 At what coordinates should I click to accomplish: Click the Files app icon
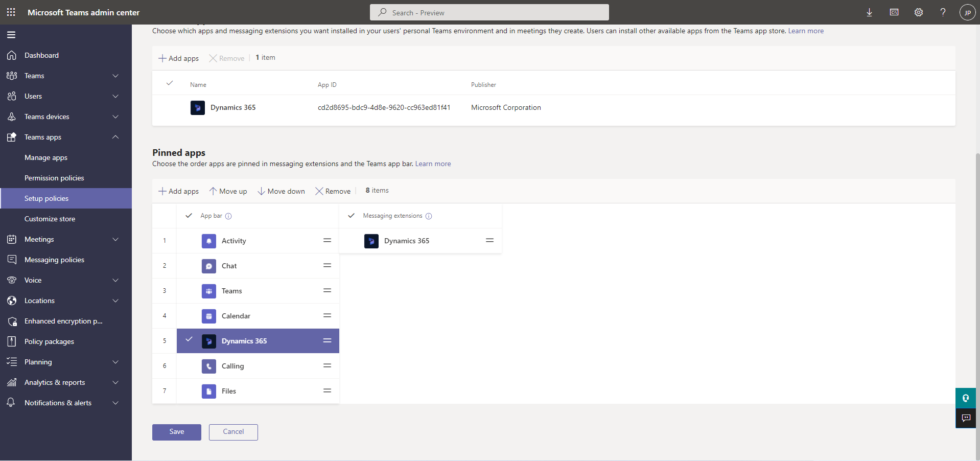(x=209, y=391)
